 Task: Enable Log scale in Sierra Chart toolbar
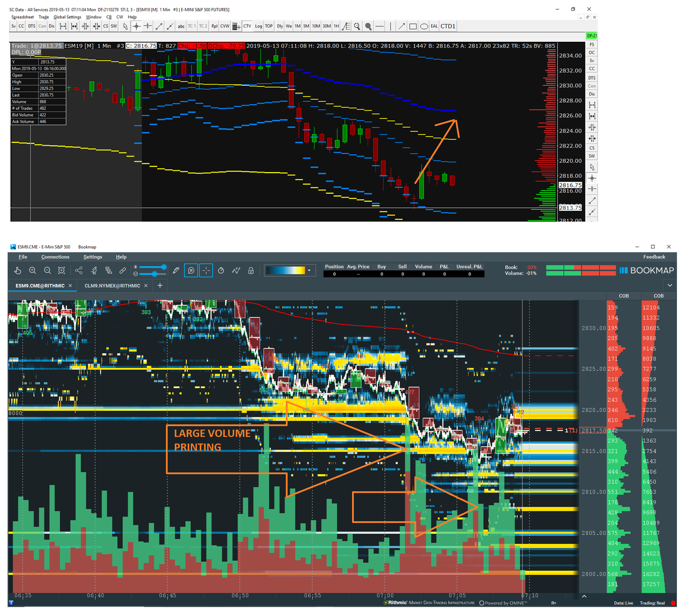pyautogui.click(x=258, y=26)
